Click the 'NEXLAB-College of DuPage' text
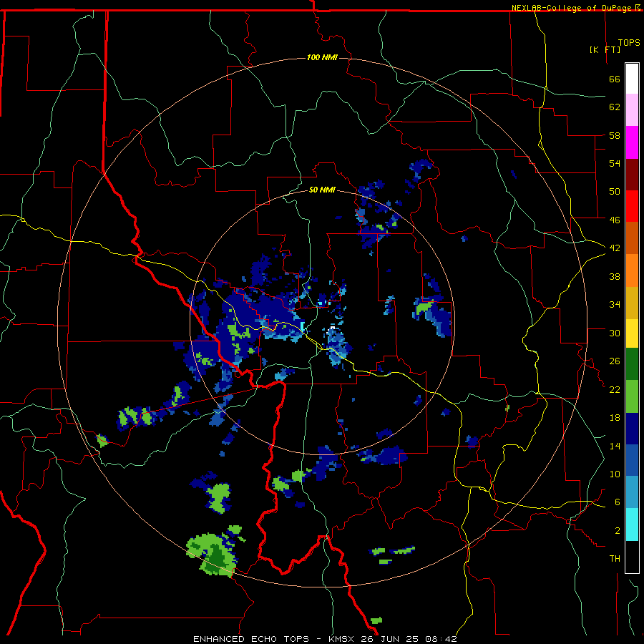 (x=572, y=8)
